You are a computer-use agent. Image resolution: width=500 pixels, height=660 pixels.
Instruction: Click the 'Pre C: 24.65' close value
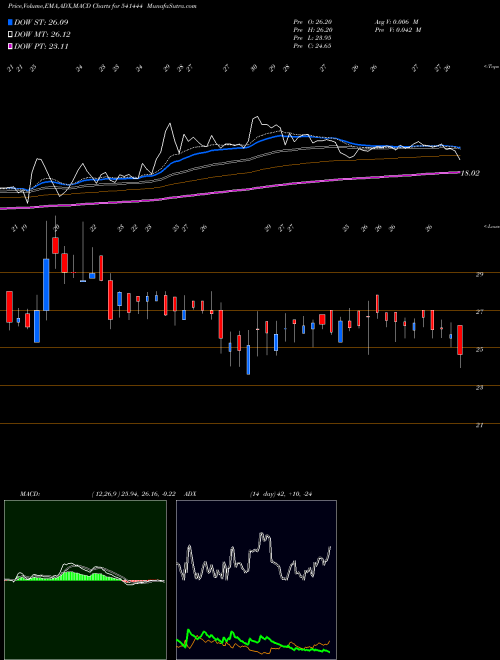click(x=313, y=46)
